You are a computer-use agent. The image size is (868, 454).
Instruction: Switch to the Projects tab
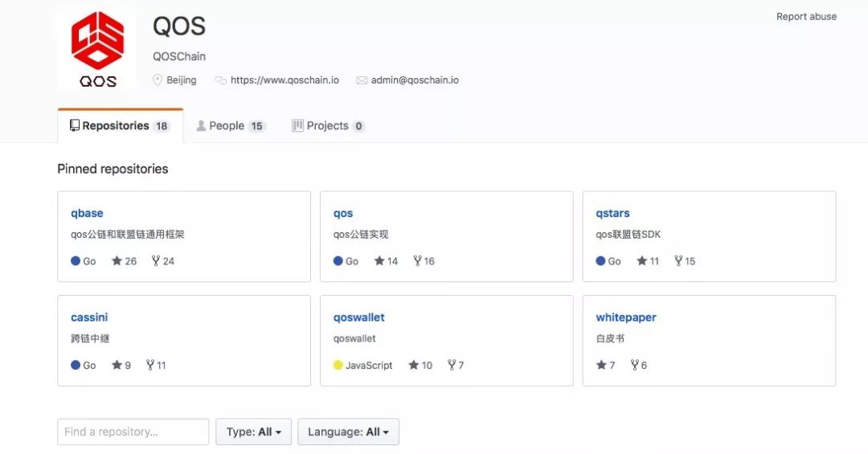pos(328,125)
